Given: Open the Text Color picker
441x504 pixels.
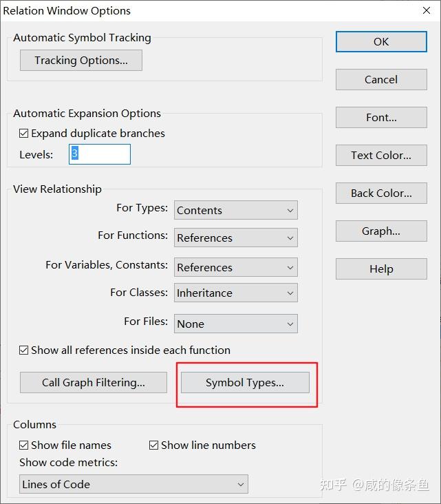Looking at the screenshot, I should click(x=381, y=155).
